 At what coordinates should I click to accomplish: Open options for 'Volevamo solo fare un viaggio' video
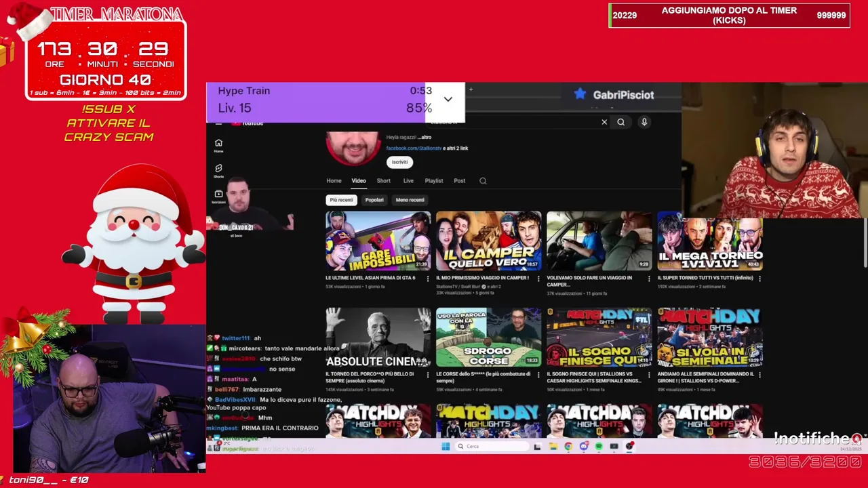[x=648, y=279]
